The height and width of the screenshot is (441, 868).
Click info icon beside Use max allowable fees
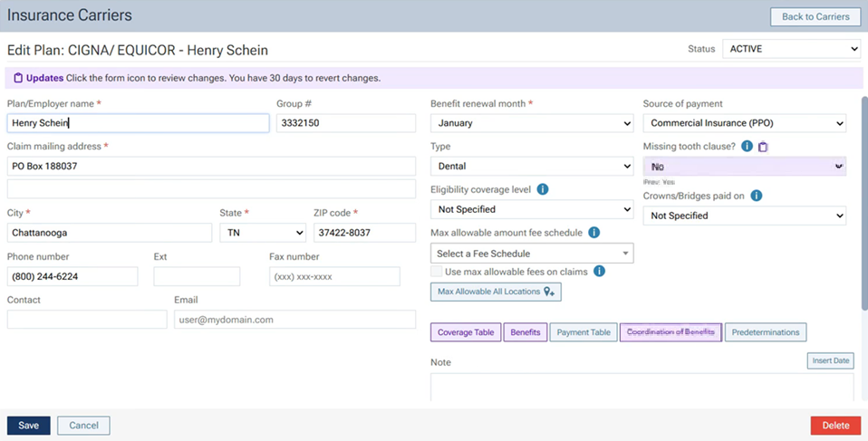pyautogui.click(x=599, y=271)
